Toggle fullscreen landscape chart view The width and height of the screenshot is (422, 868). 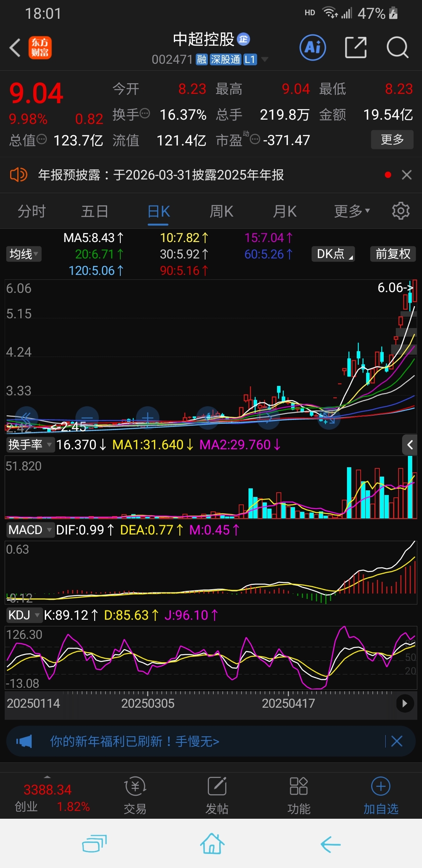click(x=328, y=418)
